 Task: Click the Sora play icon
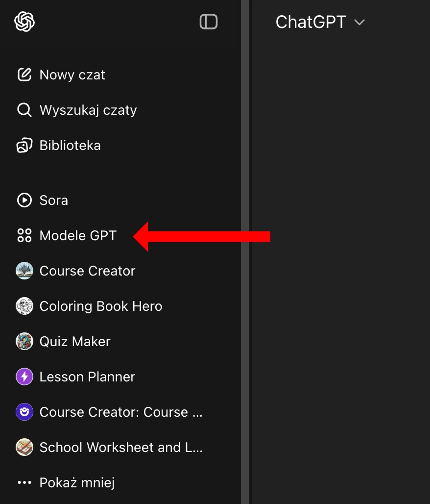pyautogui.click(x=24, y=200)
